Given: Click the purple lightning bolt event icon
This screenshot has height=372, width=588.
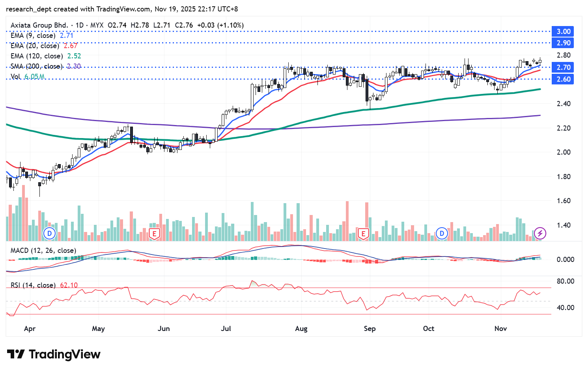Looking at the screenshot, I should [540, 234].
